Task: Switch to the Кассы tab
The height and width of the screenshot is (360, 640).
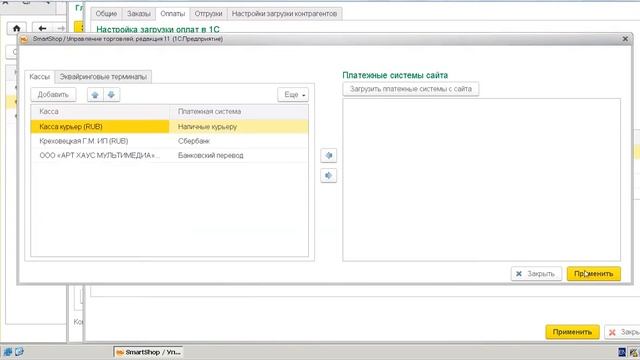Action: click(40, 77)
